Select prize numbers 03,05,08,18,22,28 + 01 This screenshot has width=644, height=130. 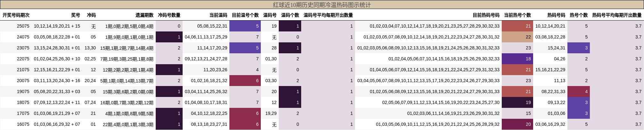click(57, 37)
